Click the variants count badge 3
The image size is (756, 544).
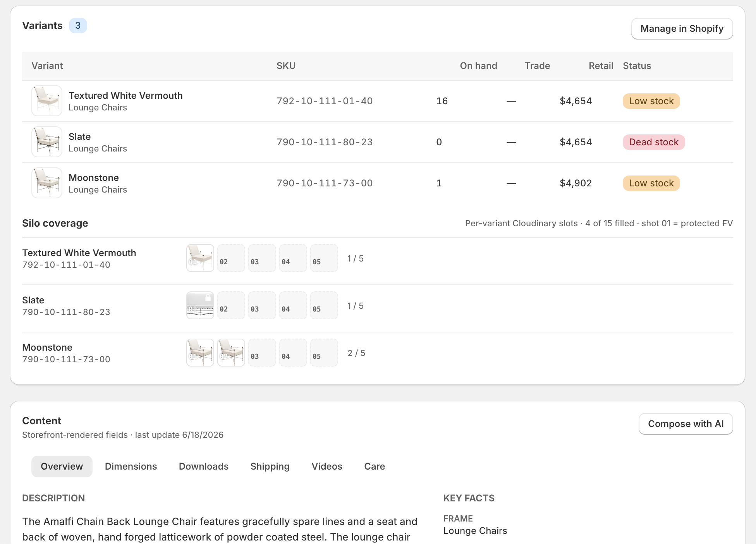[78, 26]
